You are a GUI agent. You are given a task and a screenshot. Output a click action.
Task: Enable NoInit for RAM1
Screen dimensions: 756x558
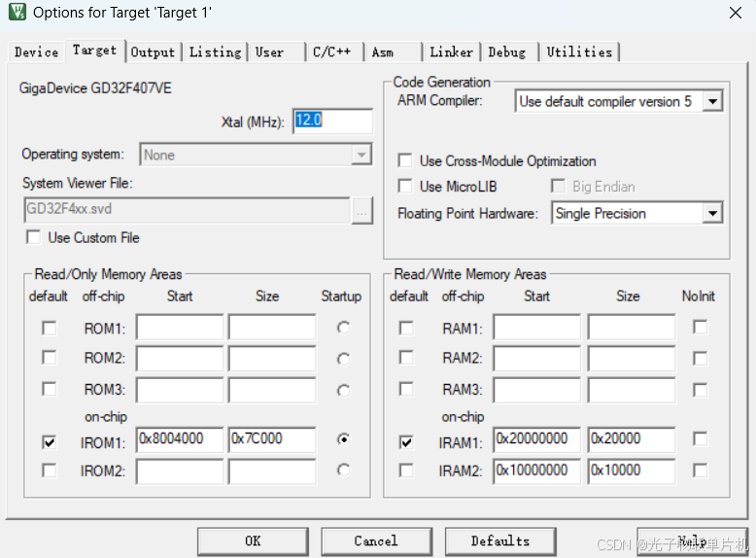[700, 327]
